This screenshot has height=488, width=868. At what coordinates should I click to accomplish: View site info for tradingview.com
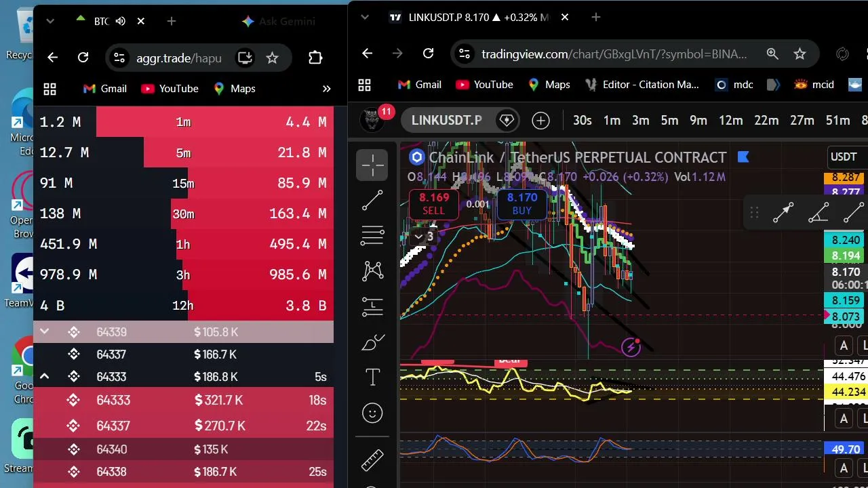click(x=463, y=54)
